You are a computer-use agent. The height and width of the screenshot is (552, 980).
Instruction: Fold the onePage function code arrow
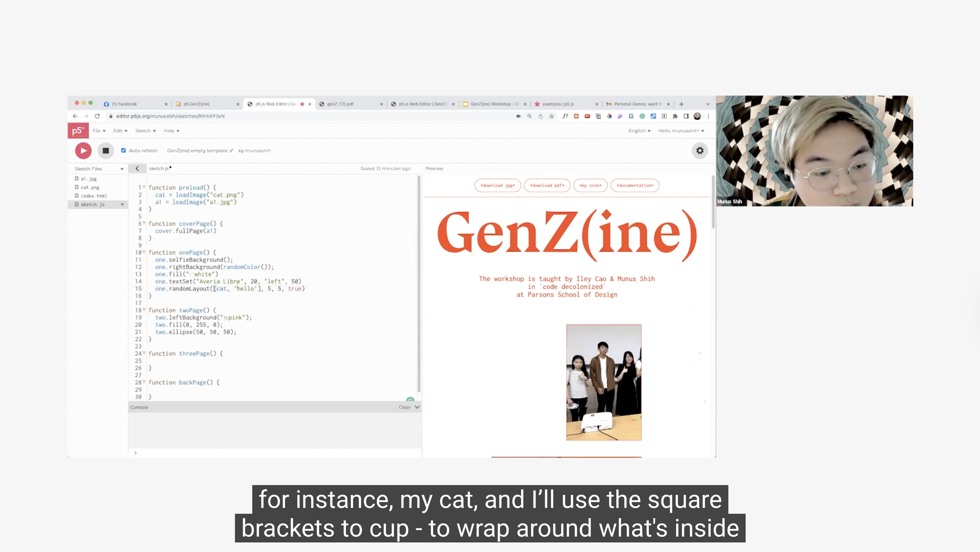(144, 252)
